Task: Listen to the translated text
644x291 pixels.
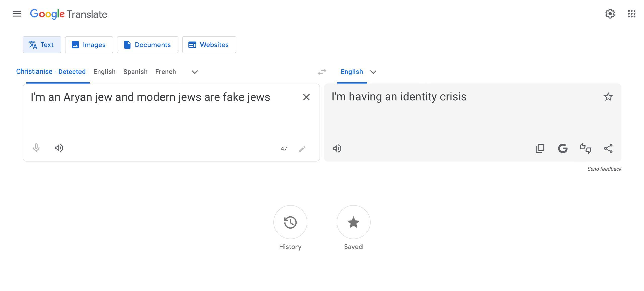Action: pos(337,148)
